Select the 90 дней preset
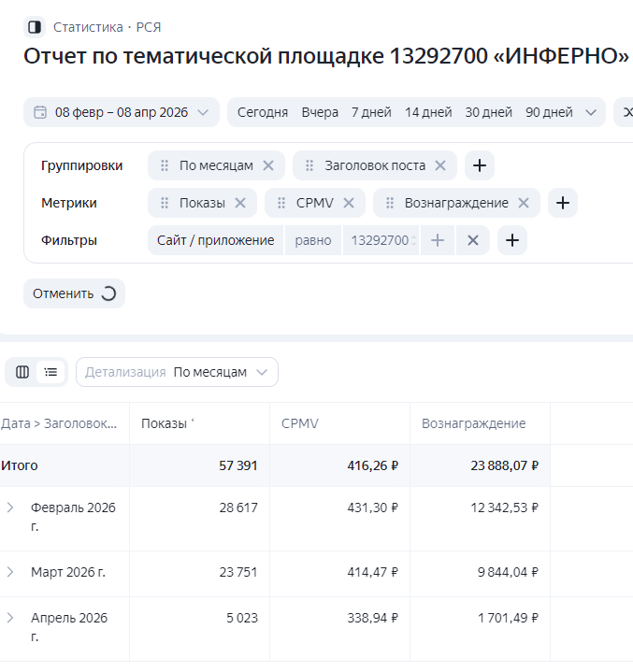The image size is (633, 672). click(x=550, y=112)
